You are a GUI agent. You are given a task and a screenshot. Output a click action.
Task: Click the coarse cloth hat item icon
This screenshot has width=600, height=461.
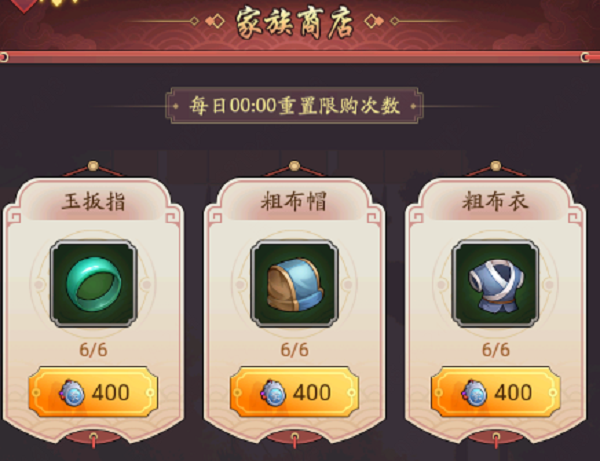click(294, 283)
